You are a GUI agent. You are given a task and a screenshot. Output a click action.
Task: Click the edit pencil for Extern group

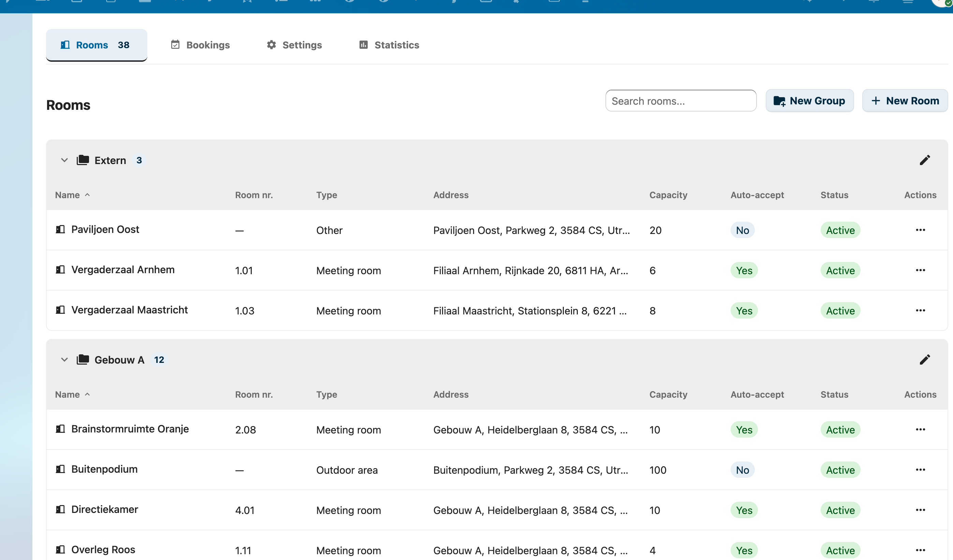tap(924, 160)
